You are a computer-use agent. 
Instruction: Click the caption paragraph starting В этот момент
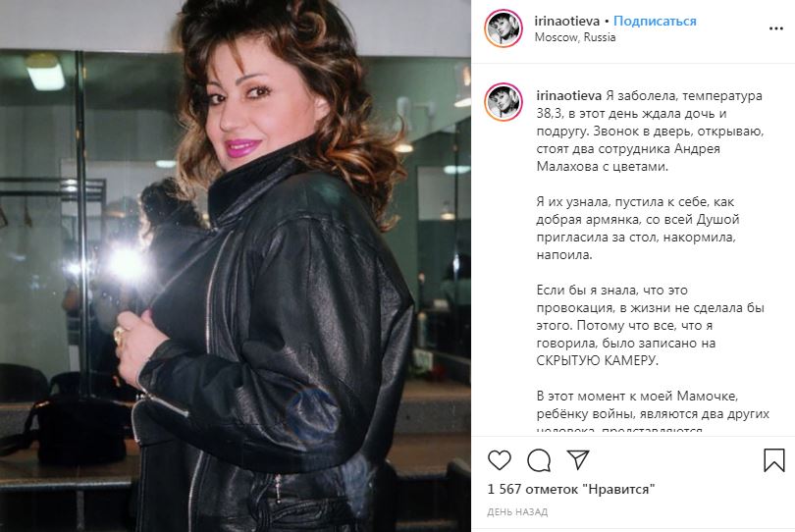[x=653, y=409]
